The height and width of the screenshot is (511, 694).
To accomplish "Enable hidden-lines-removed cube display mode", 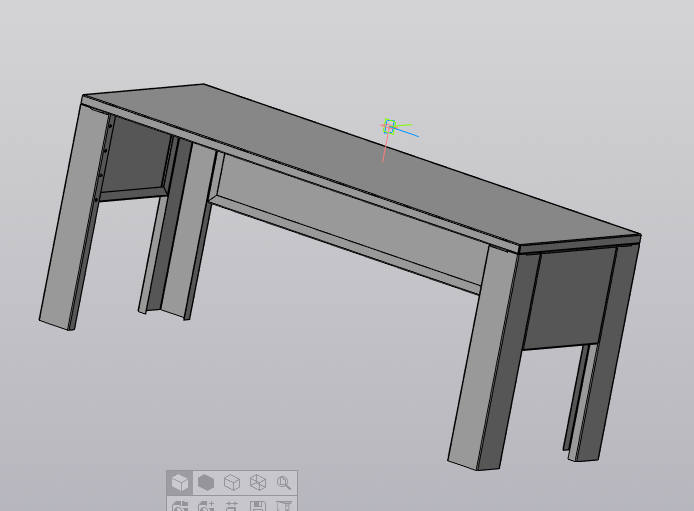I will (232, 483).
